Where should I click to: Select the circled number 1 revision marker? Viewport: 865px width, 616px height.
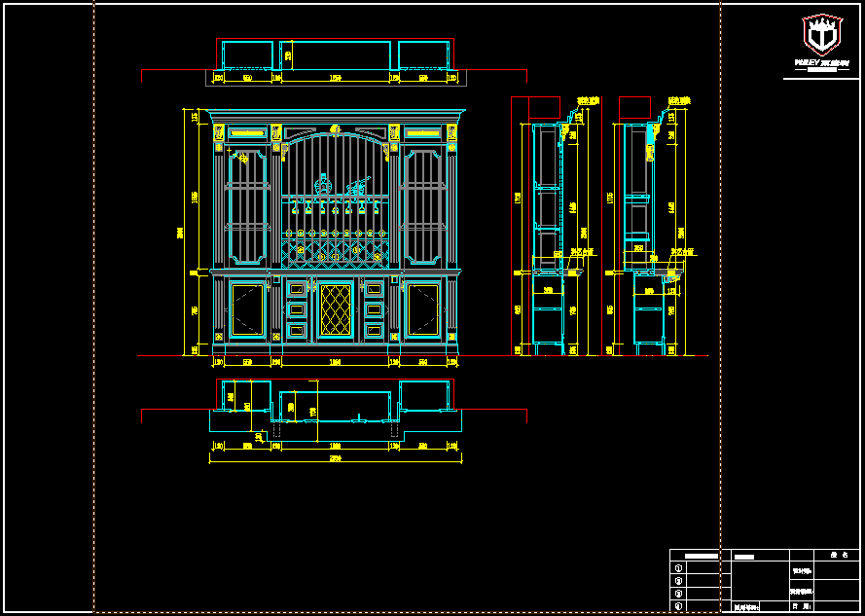(678, 567)
